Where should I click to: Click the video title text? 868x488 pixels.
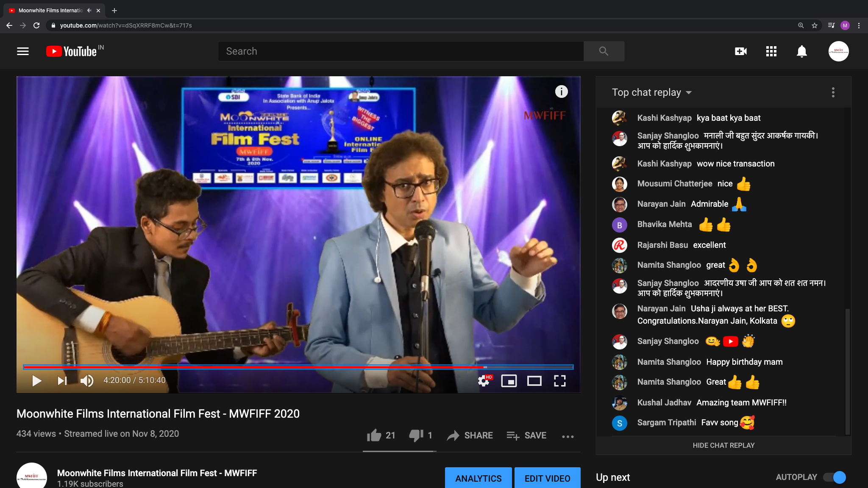tap(158, 413)
